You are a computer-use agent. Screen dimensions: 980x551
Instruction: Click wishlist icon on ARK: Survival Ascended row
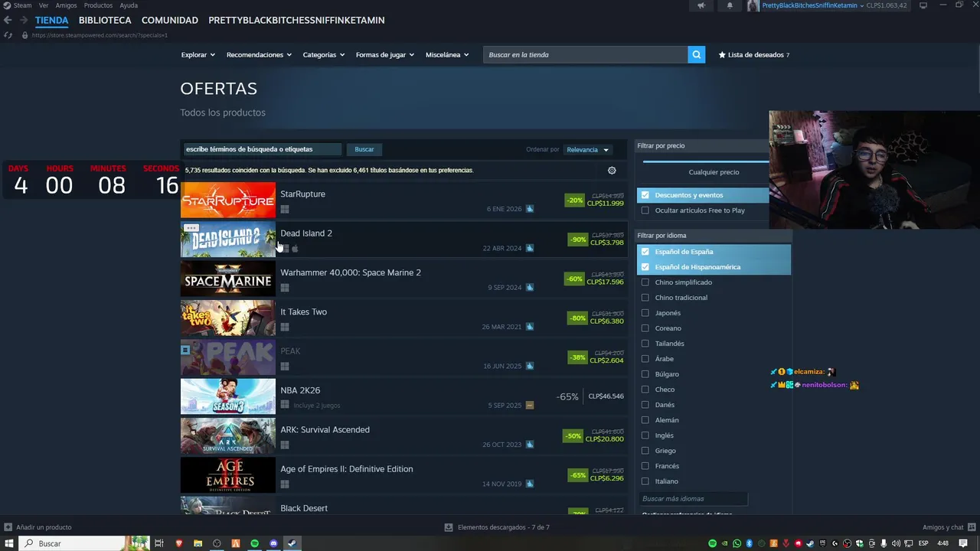[x=530, y=445]
